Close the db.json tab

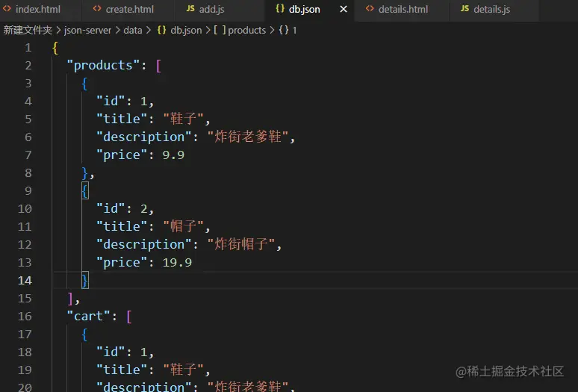(x=344, y=9)
